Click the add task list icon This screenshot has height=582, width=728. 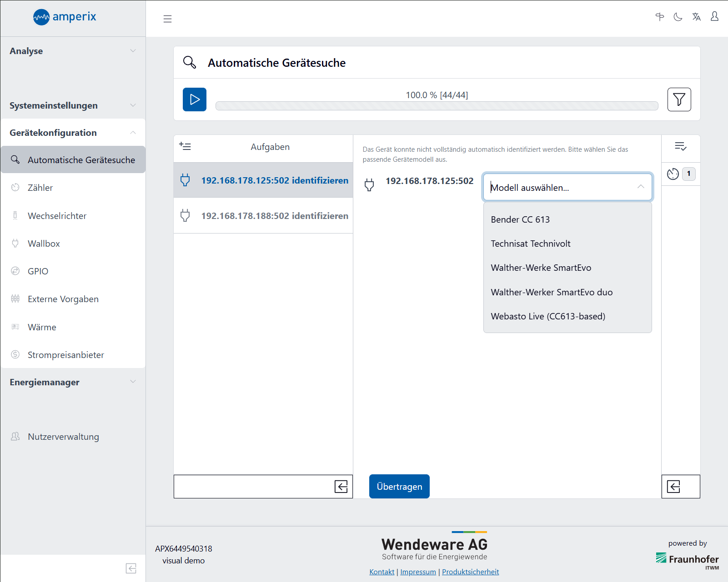tap(185, 147)
